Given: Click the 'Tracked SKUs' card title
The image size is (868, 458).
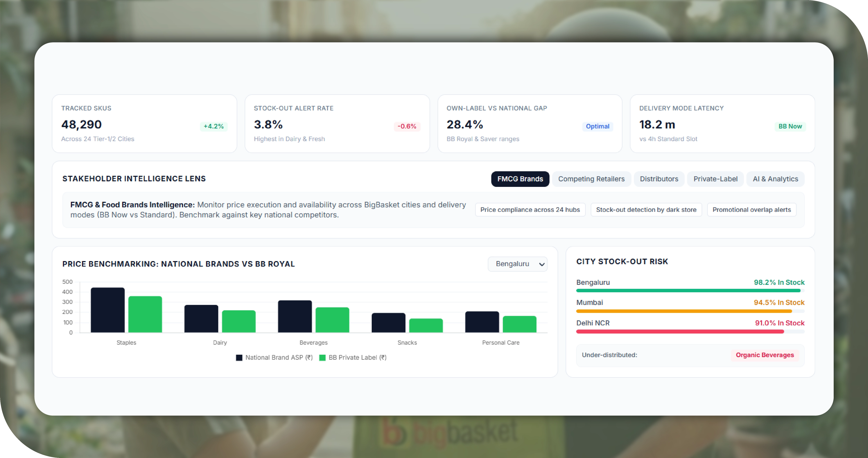Looking at the screenshot, I should [x=86, y=108].
